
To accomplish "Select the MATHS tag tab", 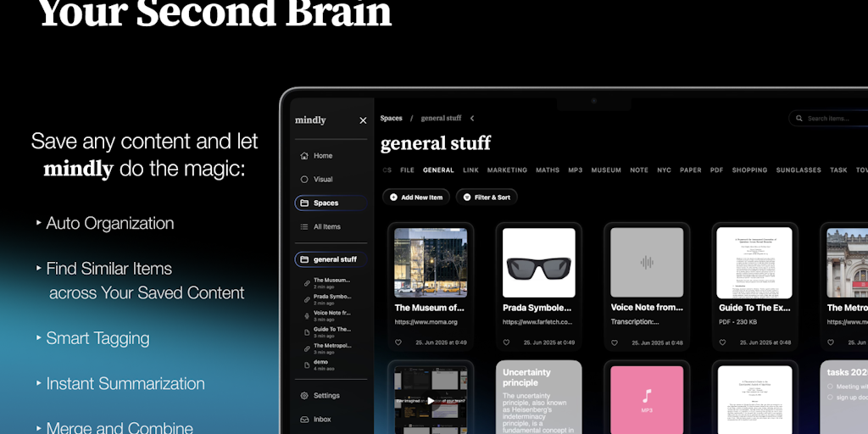I will coord(548,170).
